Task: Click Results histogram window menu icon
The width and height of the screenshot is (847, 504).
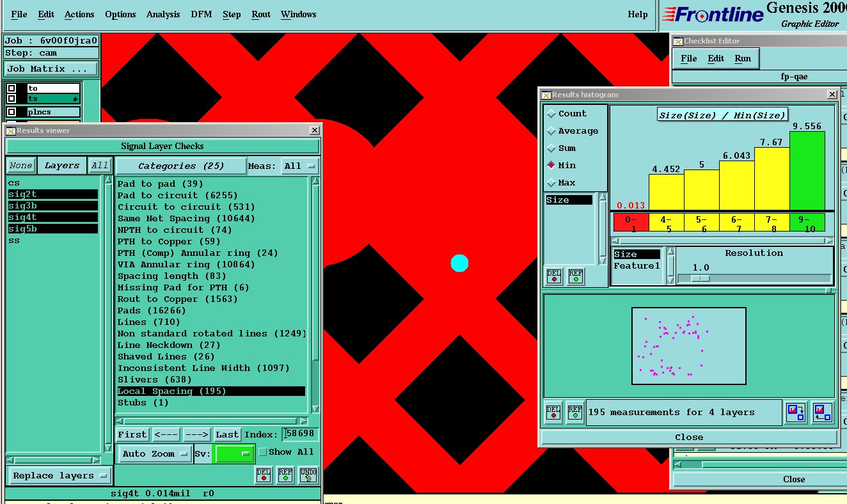Action: click(546, 95)
